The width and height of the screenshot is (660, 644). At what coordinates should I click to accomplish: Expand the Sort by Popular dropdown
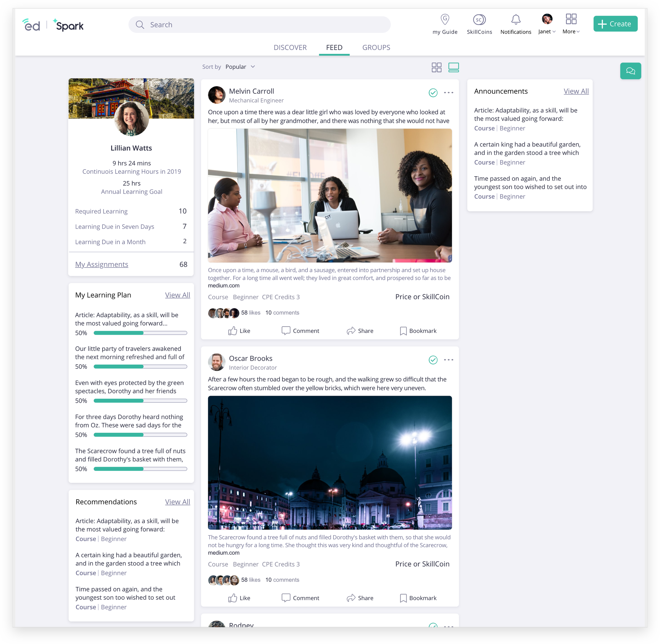[240, 67]
